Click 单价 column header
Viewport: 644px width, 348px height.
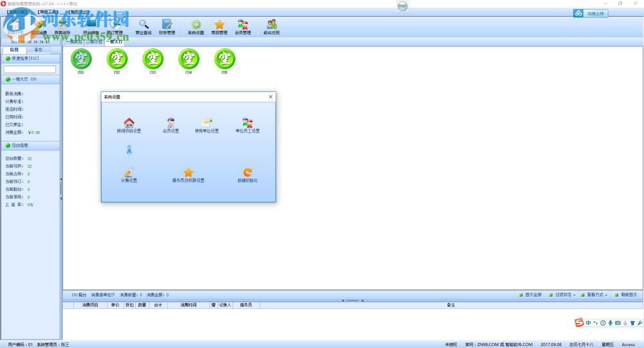coord(115,305)
